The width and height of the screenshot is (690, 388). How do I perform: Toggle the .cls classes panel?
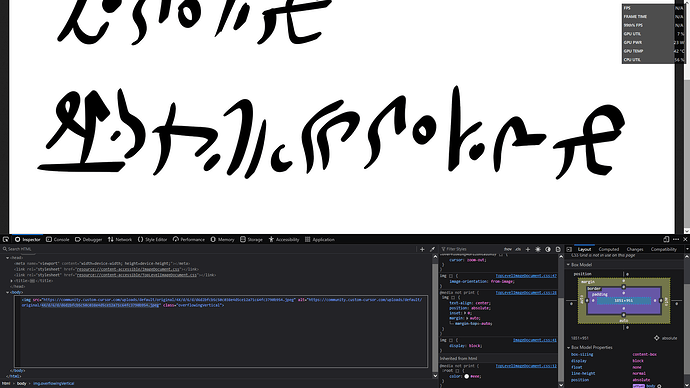point(518,249)
